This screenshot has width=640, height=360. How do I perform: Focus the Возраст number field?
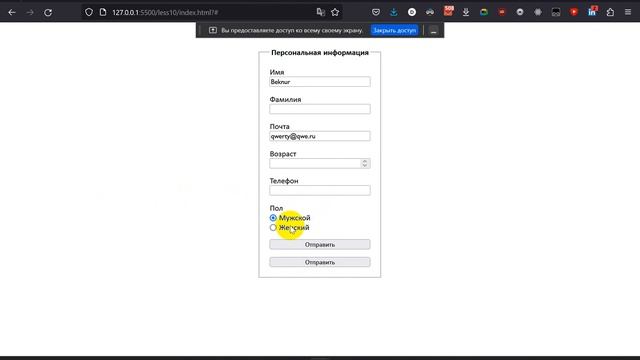(320, 163)
